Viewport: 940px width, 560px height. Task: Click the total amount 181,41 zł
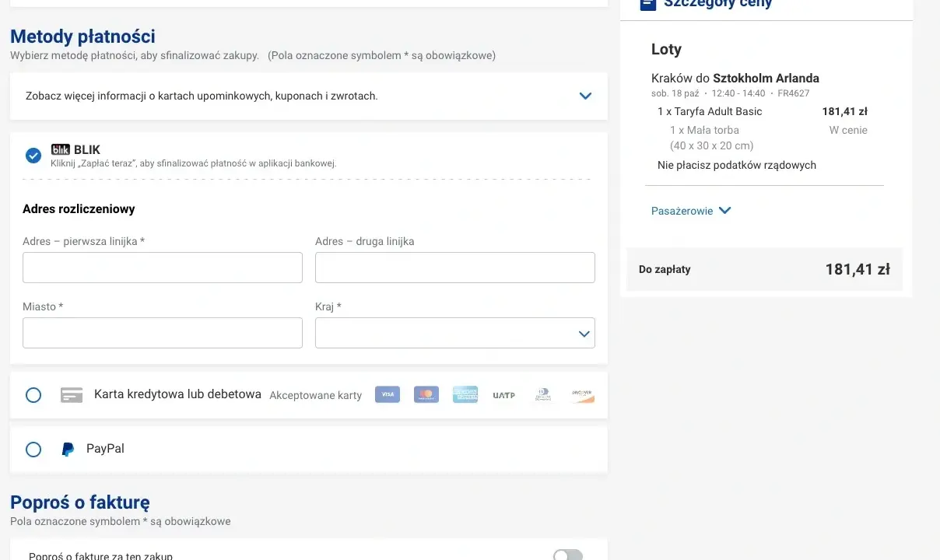pyautogui.click(x=858, y=270)
